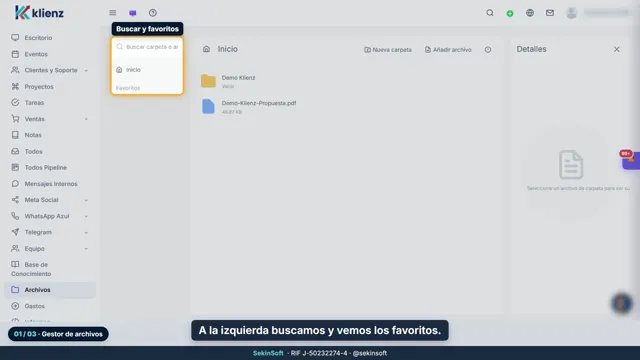
Task: Open Tareas in the sidebar
Action: (50, 102)
